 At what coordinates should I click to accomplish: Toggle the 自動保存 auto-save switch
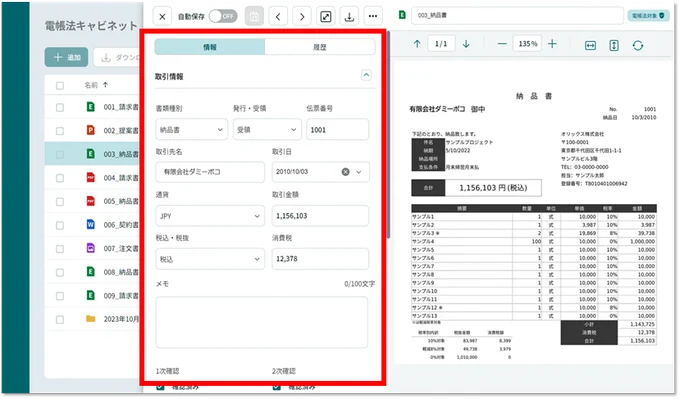coord(223,16)
